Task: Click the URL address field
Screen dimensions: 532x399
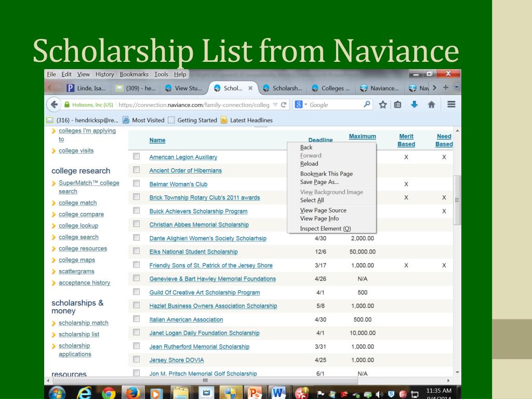Action: (x=194, y=105)
